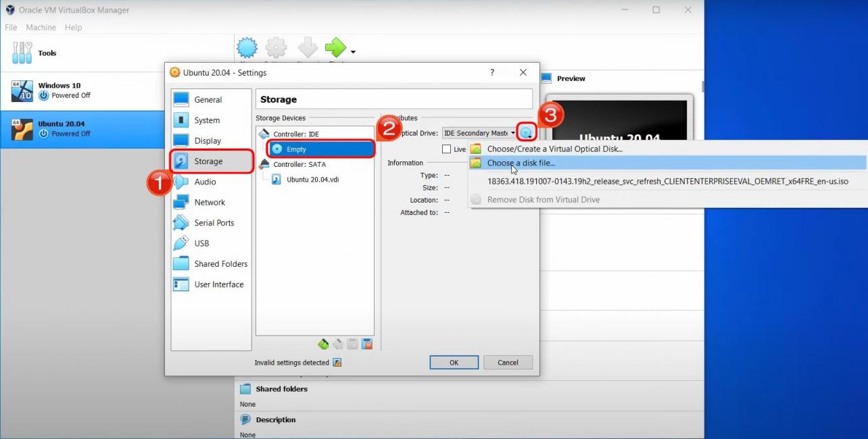Start the virtual machine using the green arrow icon
The image size is (868, 439).
pyautogui.click(x=337, y=47)
